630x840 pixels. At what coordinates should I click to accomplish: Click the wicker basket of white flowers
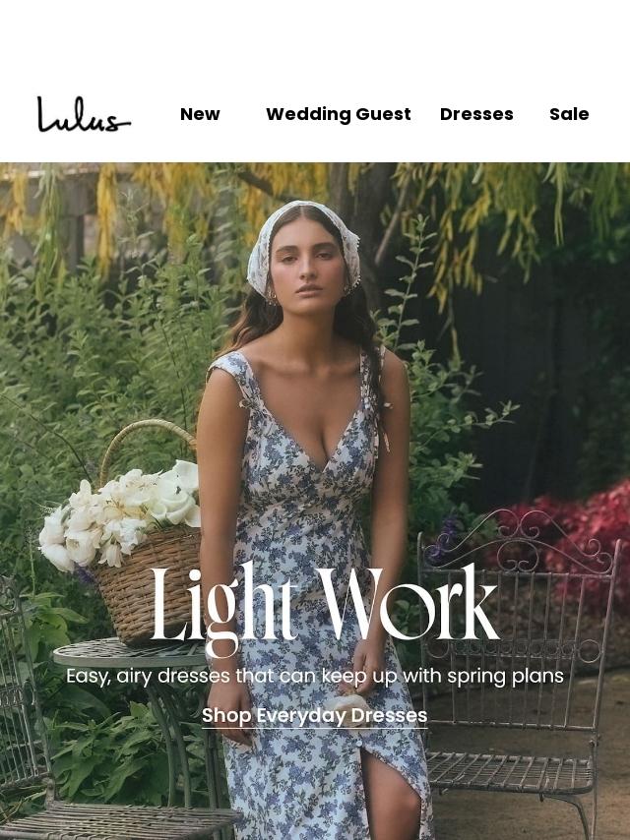click(x=123, y=536)
